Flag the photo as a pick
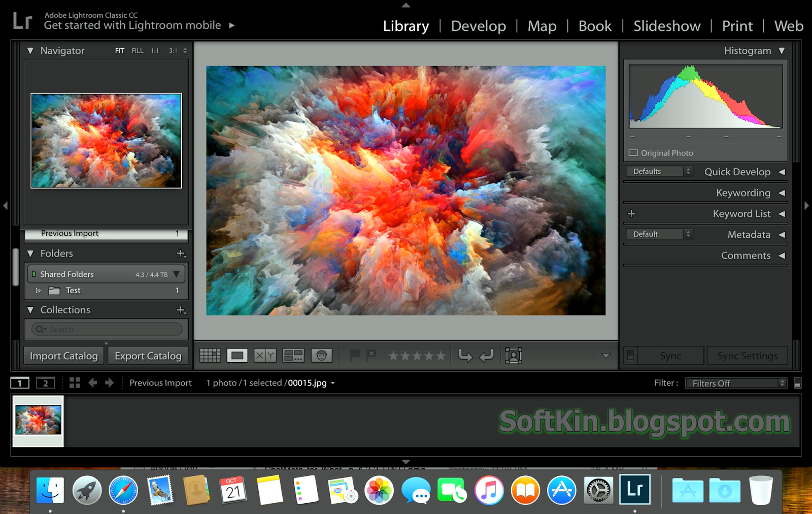Screen dimensions: 812x514 pyautogui.click(x=355, y=355)
